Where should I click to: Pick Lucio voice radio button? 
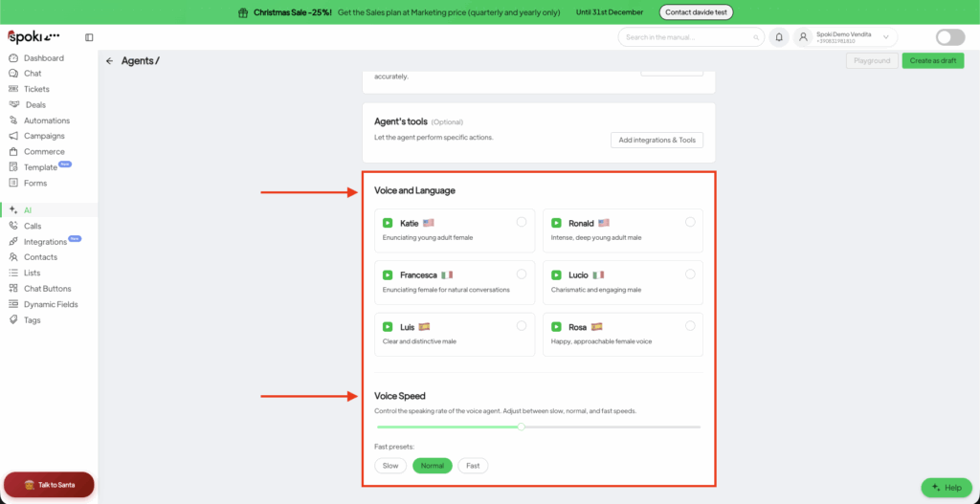[x=690, y=274]
